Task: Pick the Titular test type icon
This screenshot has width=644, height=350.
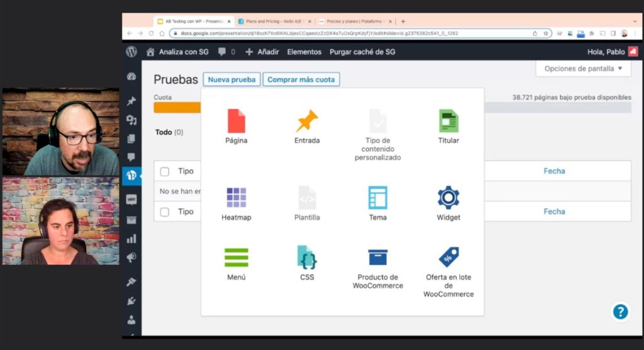Action: [x=448, y=121]
